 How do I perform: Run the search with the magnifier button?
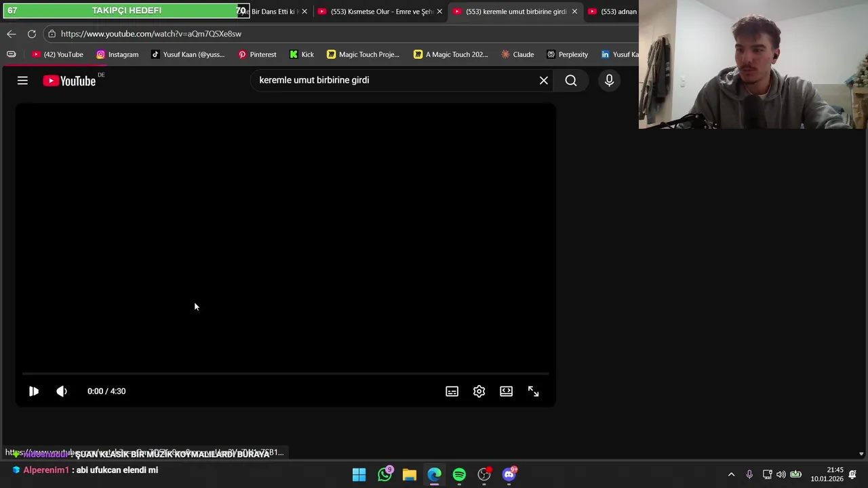(571, 81)
